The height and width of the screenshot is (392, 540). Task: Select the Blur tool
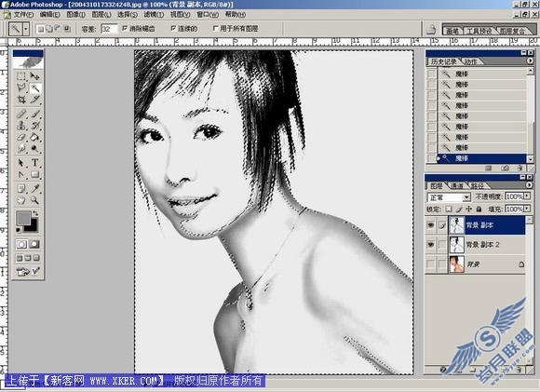tap(21, 148)
